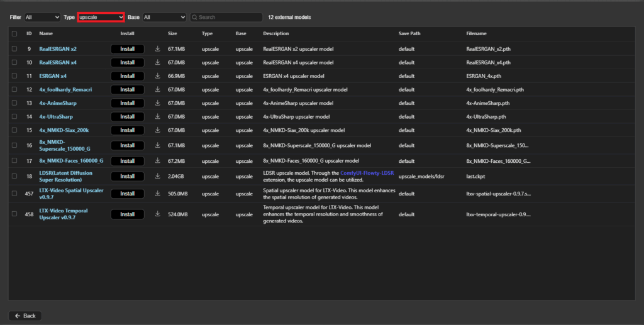Open the ESRGAN x4 model name link

pos(53,76)
